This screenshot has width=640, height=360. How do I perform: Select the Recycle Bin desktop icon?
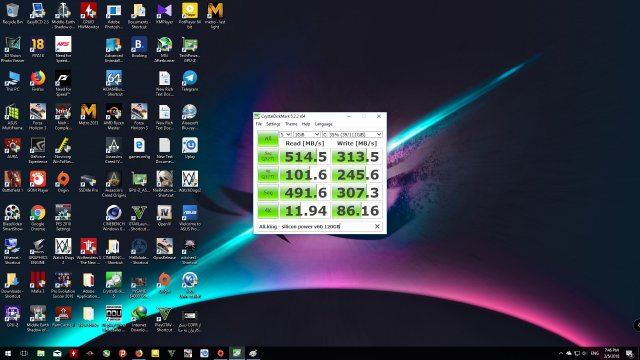coord(12,14)
